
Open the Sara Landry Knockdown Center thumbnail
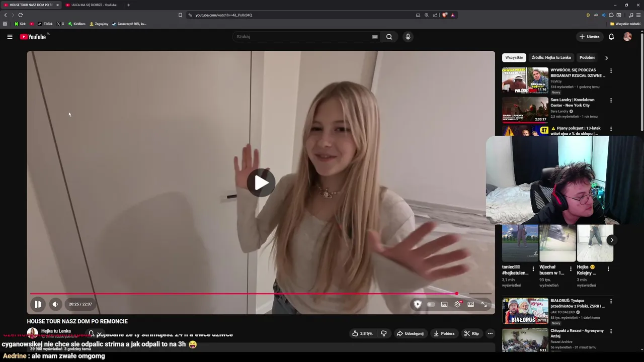525,110
